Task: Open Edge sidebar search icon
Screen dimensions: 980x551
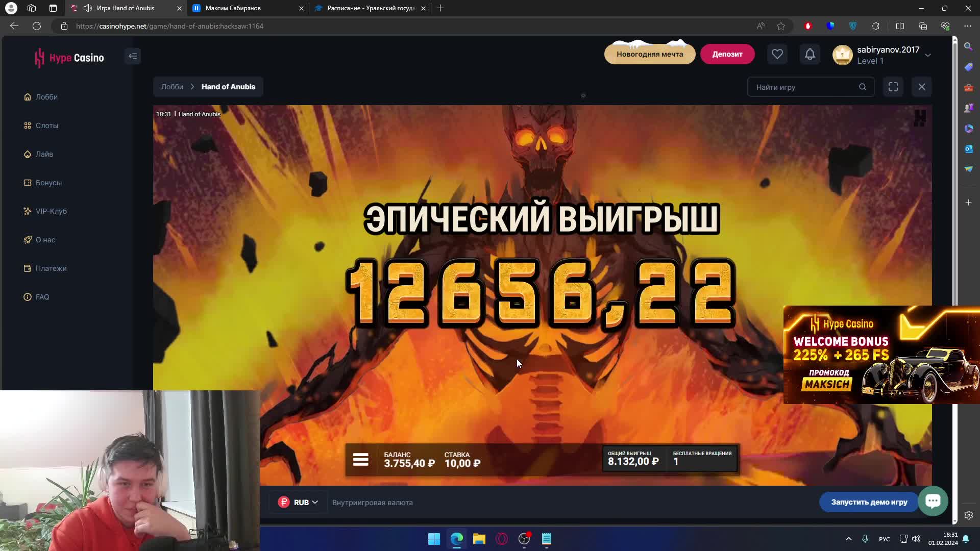Action: 968,46
